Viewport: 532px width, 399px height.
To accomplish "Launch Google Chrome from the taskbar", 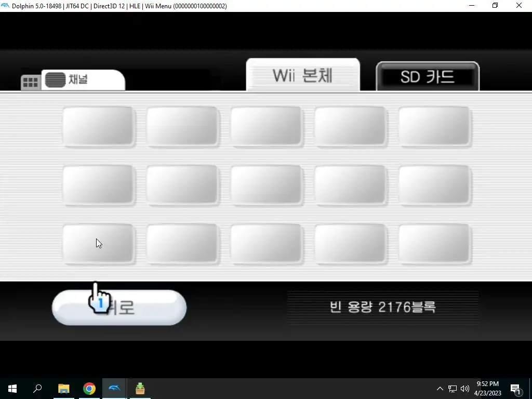I will tap(89, 389).
